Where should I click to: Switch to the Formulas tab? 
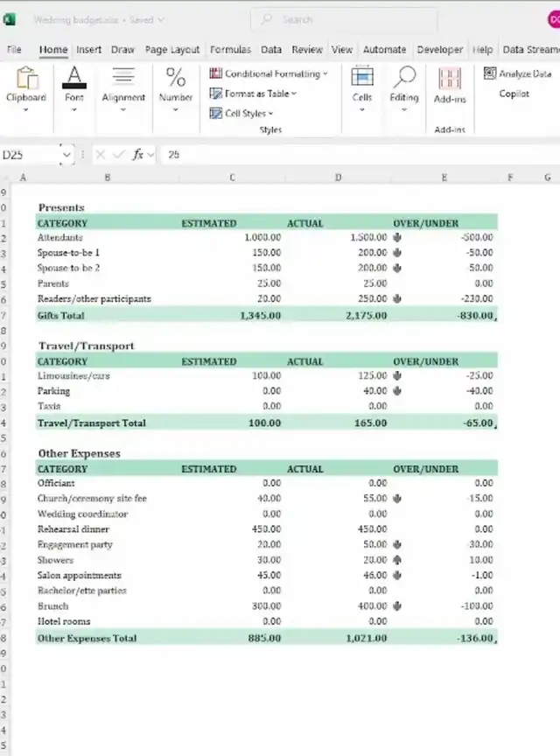(230, 50)
